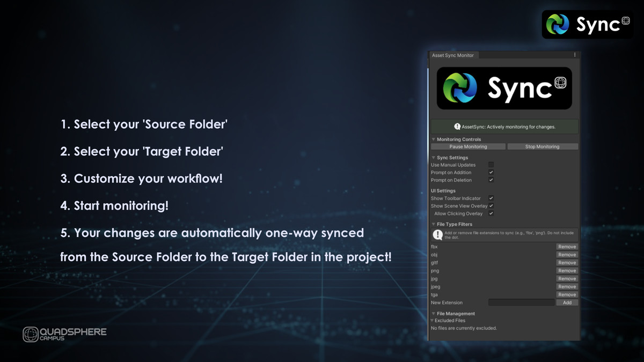Collapse the File Type Filters section
The width and height of the screenshot is (644, 362).
click(433, 224)
